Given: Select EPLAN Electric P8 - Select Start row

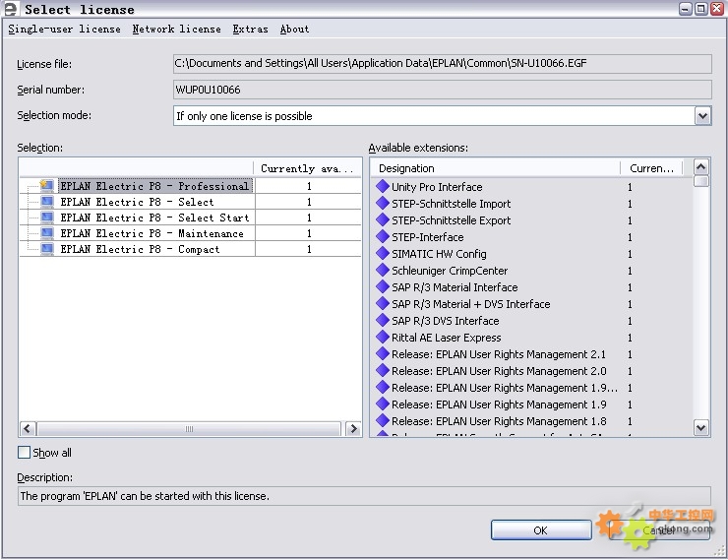Looking at the screenshot, I should pyautogui.click(x=190, y=218).
